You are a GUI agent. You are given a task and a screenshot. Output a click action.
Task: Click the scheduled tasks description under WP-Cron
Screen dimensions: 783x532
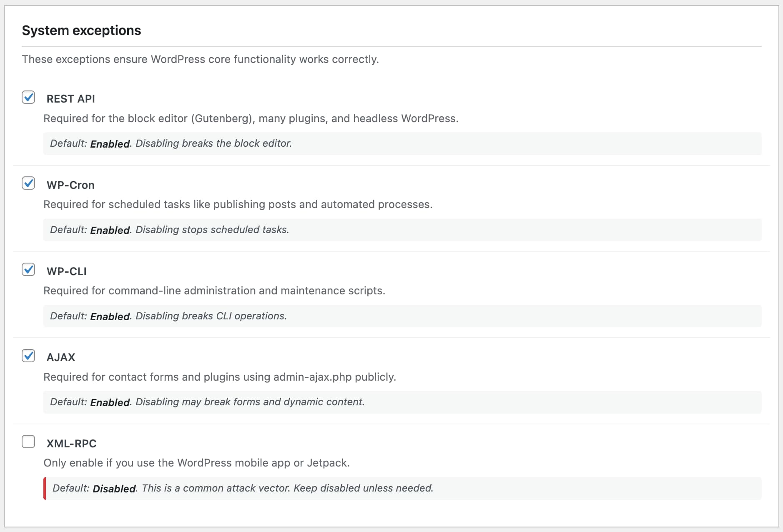point(238,204)
